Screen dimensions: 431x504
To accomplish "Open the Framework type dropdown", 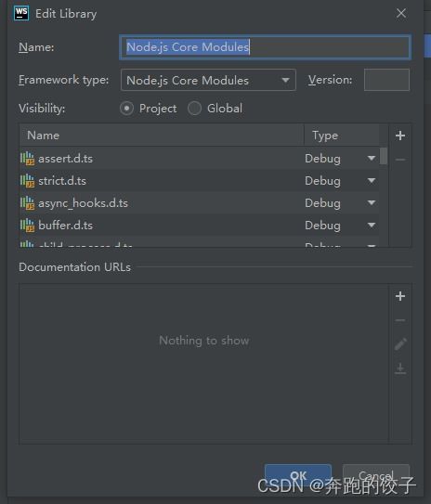I will (x=208, y=80).
